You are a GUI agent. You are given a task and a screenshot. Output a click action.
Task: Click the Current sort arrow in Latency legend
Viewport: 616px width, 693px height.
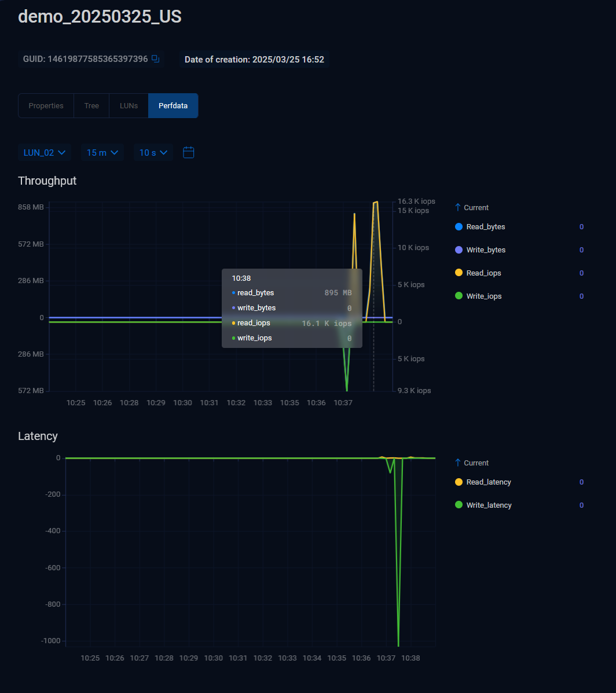(x=458, y=463)
